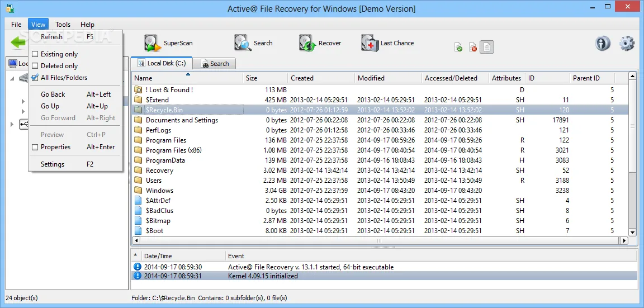
Task: Select the Program Files folder row
Action: 380,140
